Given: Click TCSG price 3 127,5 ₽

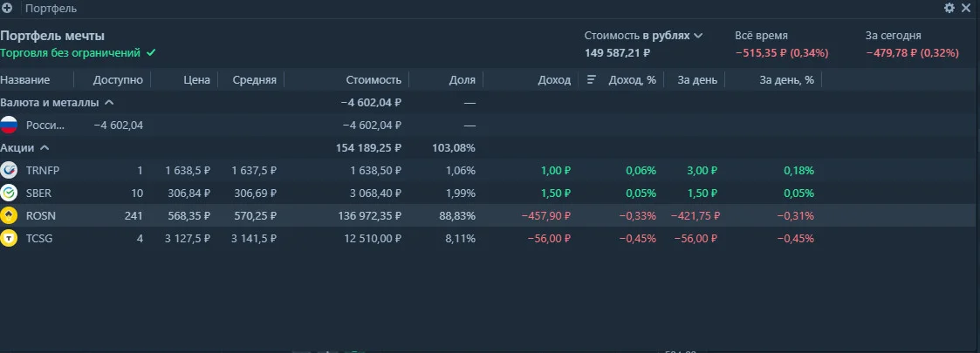Looking at the screenshot, I should (188, 239).
